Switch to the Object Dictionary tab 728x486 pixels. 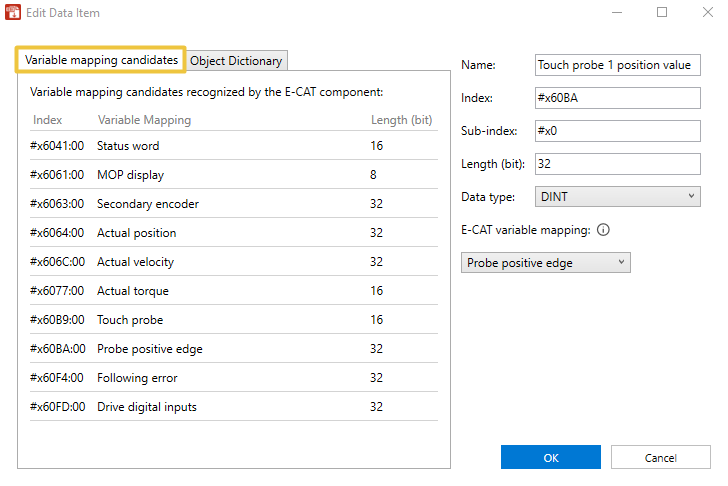tap(236, 61)
